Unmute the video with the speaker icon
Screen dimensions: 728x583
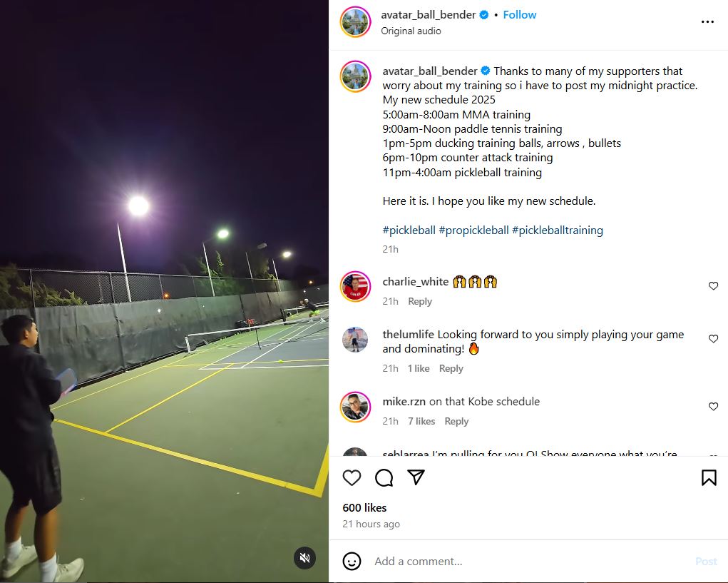(305, 557)
